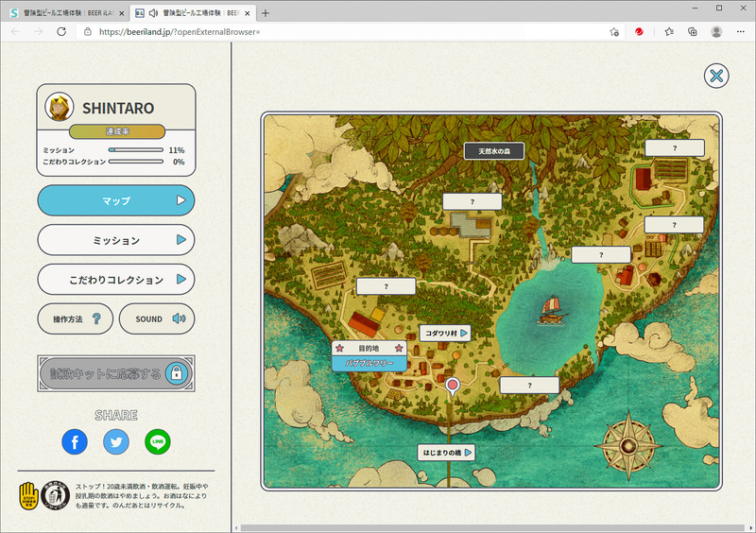The image size is (756, 533).
Task: Close the second browser tab
Action: tap(248, 13)
